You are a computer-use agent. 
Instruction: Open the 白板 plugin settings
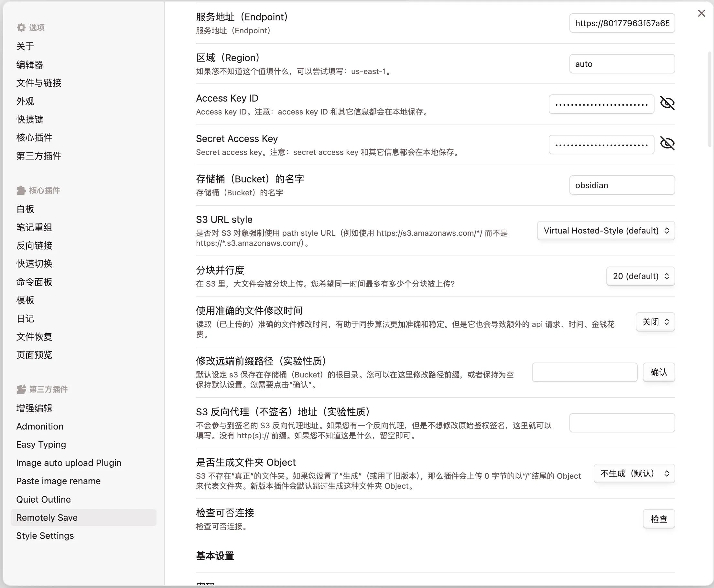click(x=84, y=209)
